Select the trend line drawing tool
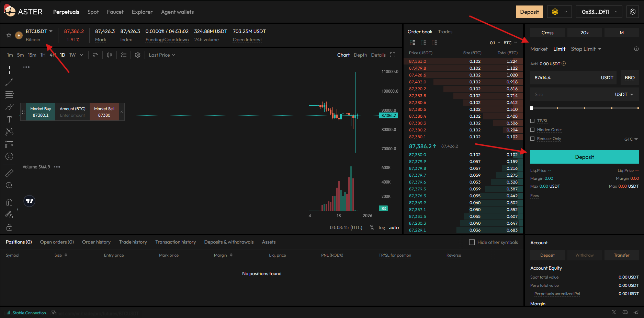 coord(9,82)
